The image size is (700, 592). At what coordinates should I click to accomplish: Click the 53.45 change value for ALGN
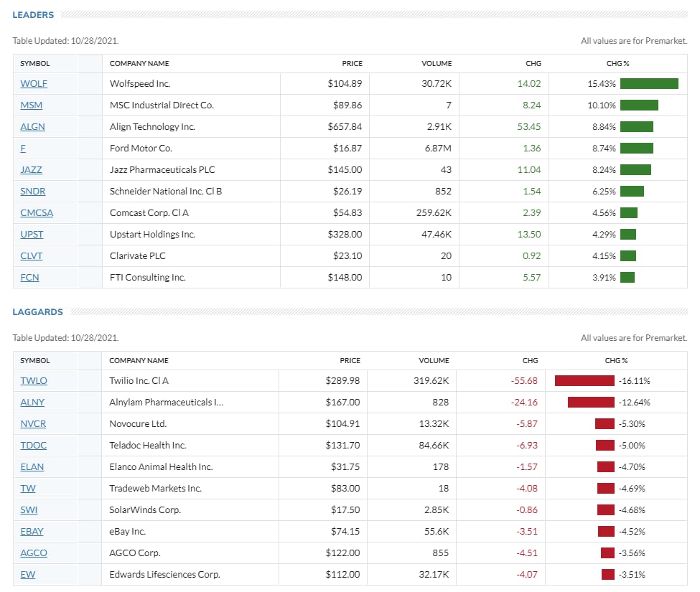click(529, 127)
